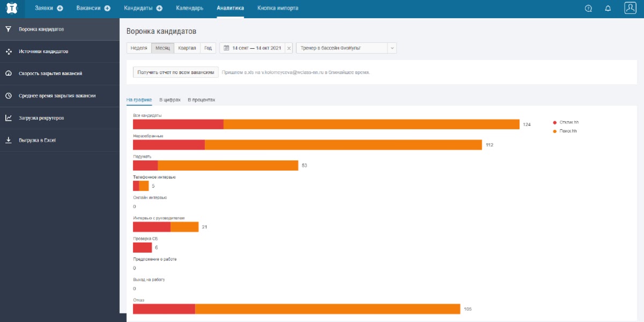Open the Календарь menu item
The width and height of the screenshot is (644, 322).
(189, 9)
